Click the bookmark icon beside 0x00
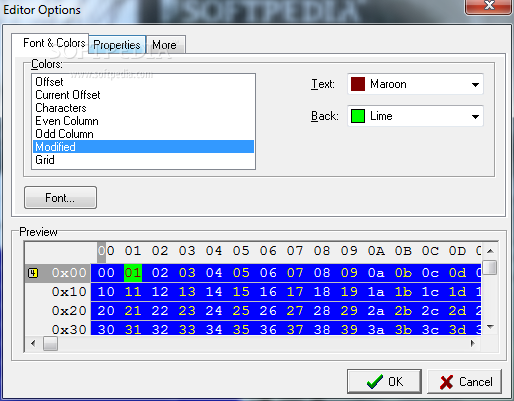514x401 pixels. click(33, 273)
